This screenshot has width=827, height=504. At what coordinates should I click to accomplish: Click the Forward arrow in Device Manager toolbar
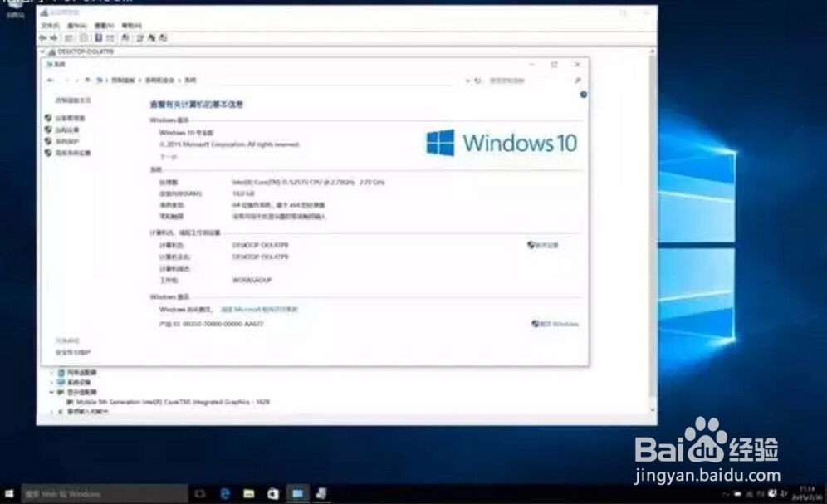point(53,38)
